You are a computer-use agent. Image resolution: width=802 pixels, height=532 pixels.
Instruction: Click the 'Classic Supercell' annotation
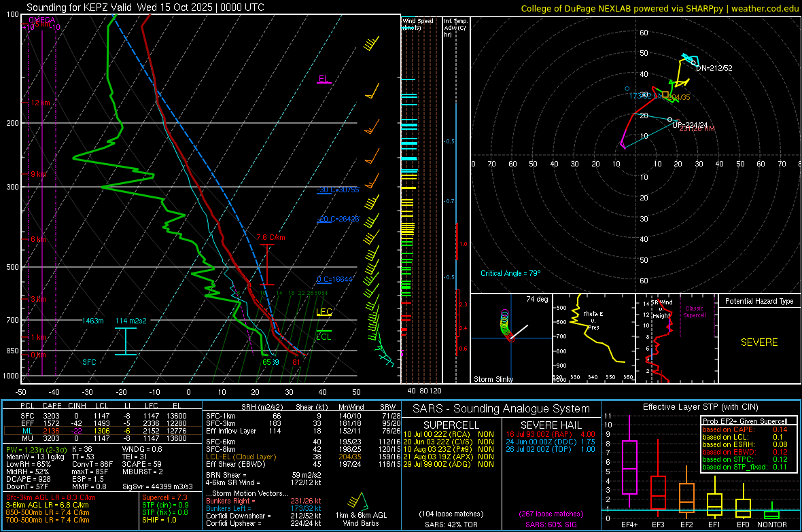[695, 312]
